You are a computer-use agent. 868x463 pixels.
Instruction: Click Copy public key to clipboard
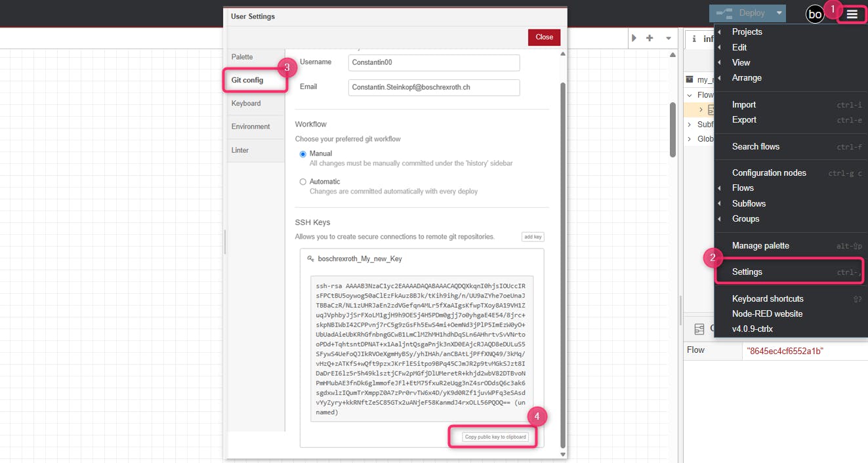495,437
